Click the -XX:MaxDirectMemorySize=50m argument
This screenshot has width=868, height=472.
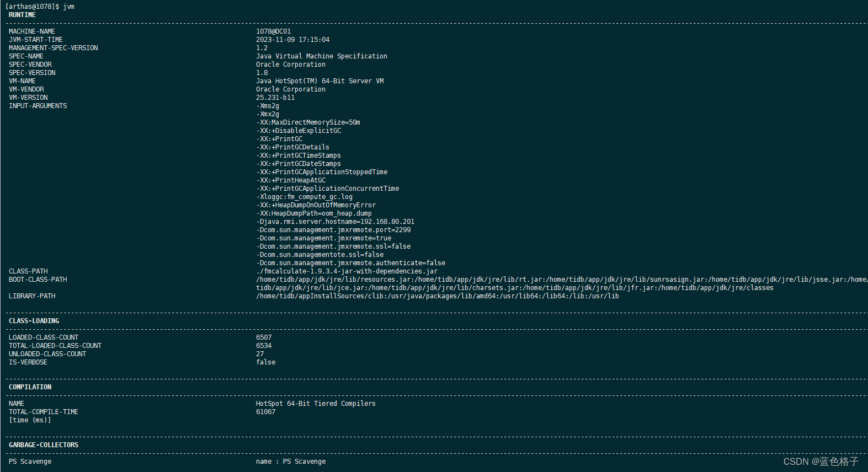[x=308, y=122]
